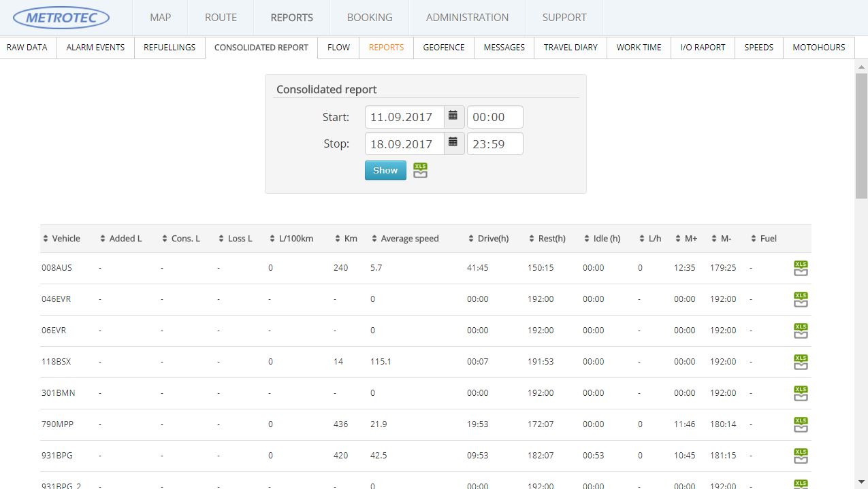Click the Metrotec logo

[61, 18]
